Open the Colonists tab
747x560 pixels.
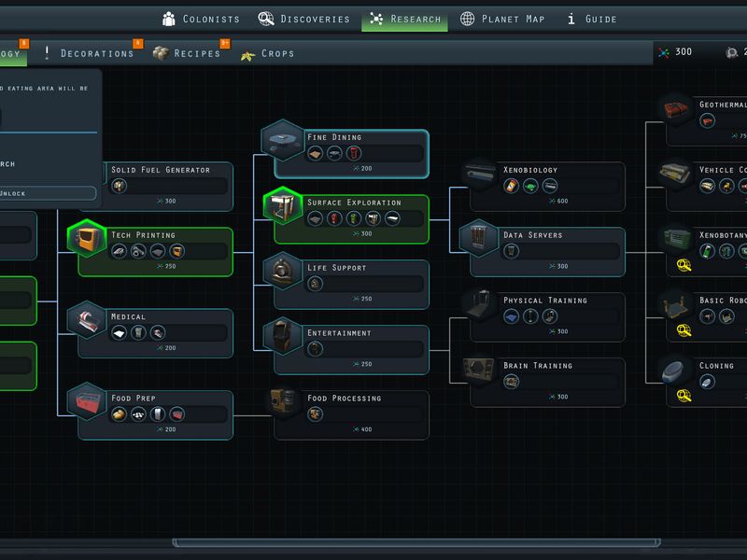(x=202, y=19)
